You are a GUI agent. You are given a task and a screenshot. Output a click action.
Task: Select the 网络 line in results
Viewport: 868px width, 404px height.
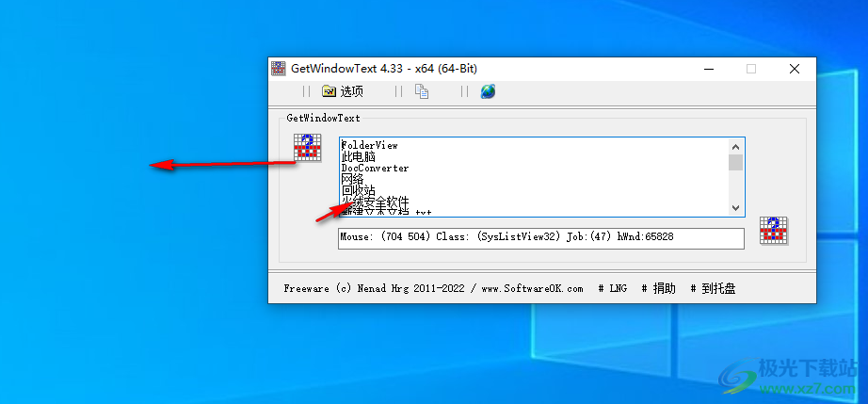pos(353,179)
